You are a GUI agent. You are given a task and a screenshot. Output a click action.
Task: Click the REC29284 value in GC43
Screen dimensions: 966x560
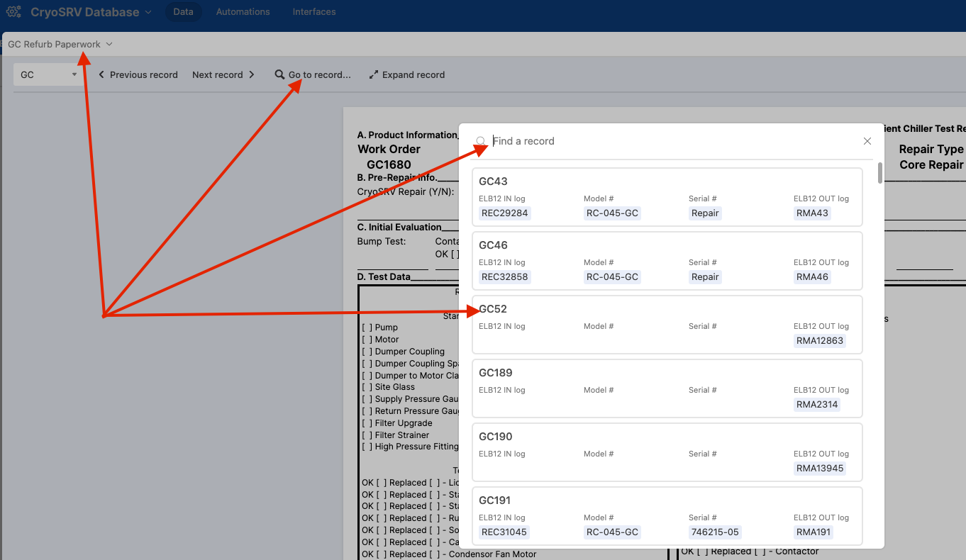pyautogui.click(x=504, y=213)
